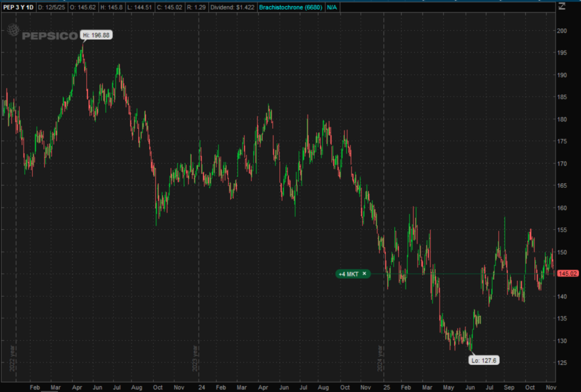
Task: Click the +4 MKT order label
Action: (349, 273)
